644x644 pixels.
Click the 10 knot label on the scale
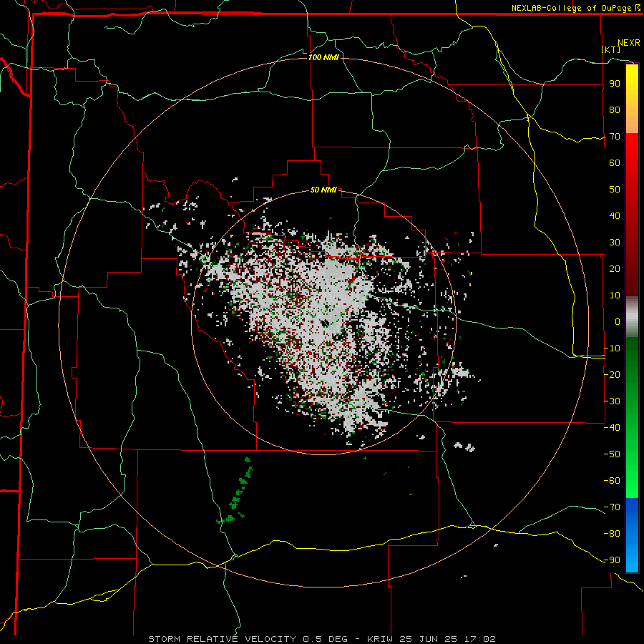pos(615,296)
